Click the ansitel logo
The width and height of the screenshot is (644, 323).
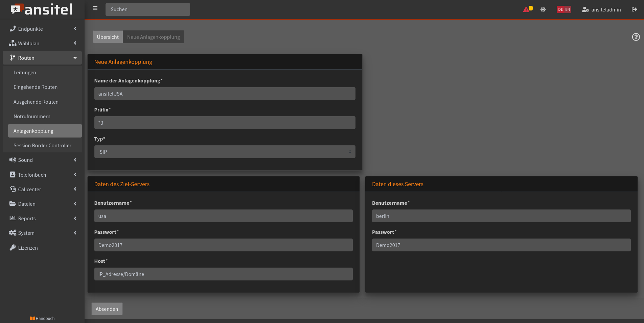pyautogui.click(x=42, y=9)
